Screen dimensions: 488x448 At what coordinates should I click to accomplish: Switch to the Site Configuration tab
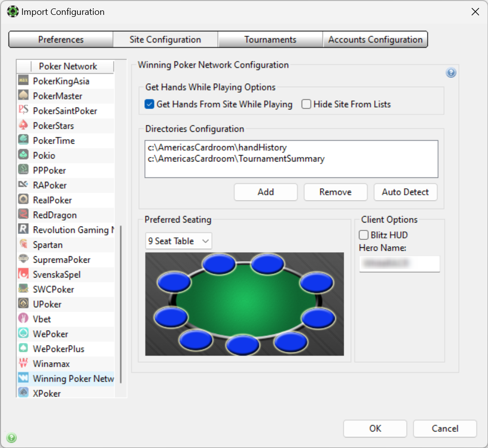pos(165,40)
